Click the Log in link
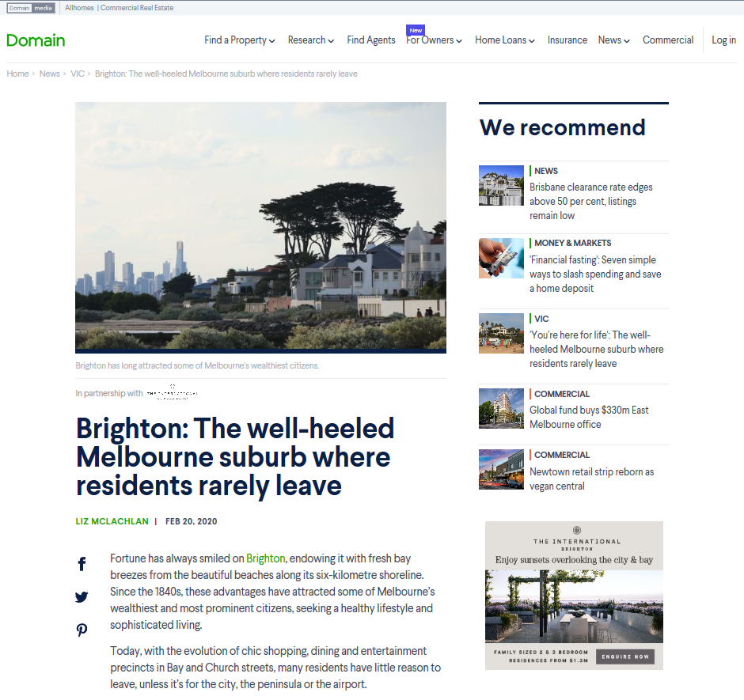 point(723,40)
